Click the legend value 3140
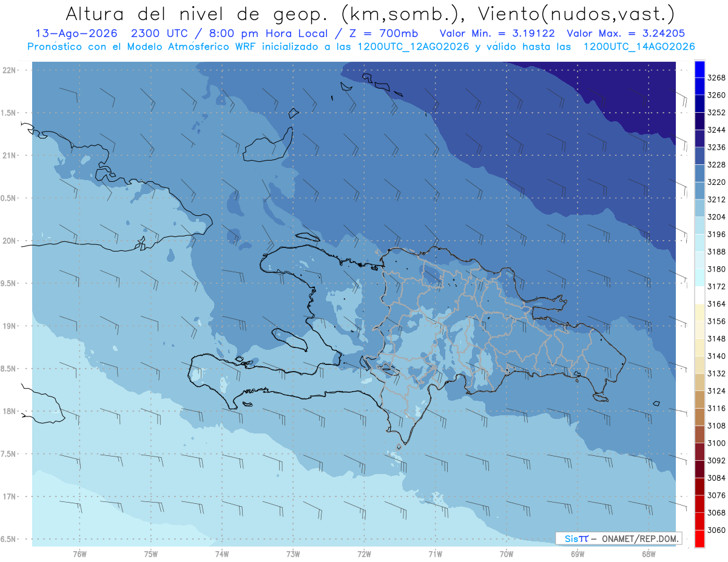This screenshot has width=728, height=562. (x=716, y=356)
